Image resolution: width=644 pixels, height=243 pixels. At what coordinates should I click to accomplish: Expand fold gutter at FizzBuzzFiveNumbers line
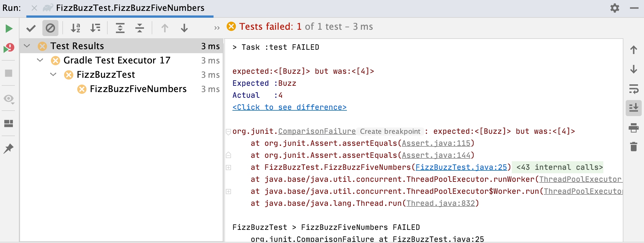click(228, 168)
